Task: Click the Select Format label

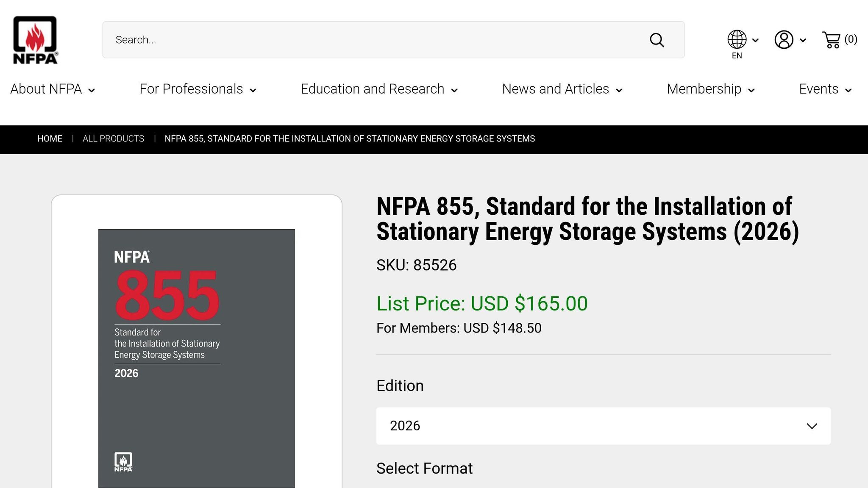Action: (424, 468)
